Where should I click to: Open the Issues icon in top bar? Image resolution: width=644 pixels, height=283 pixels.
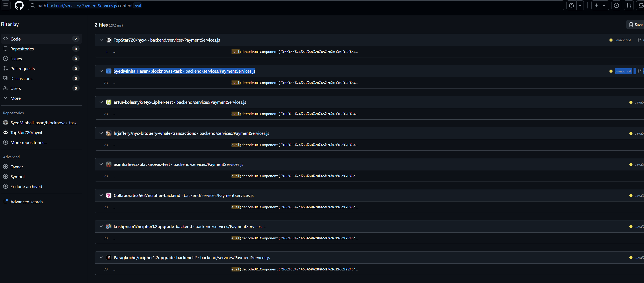coord(616,5)
